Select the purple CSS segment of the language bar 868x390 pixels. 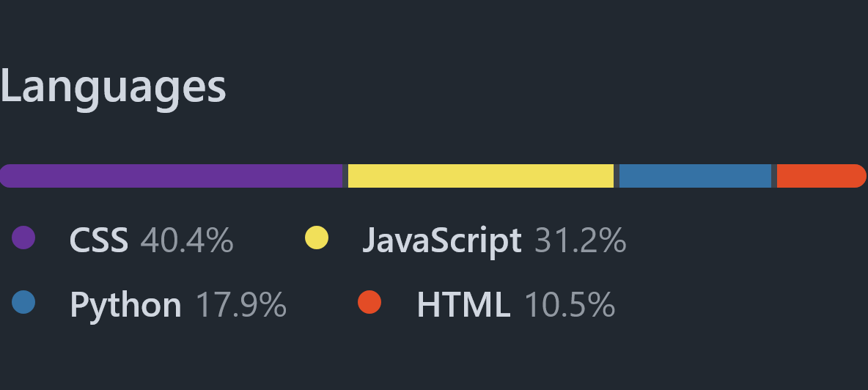pos(171,176)
